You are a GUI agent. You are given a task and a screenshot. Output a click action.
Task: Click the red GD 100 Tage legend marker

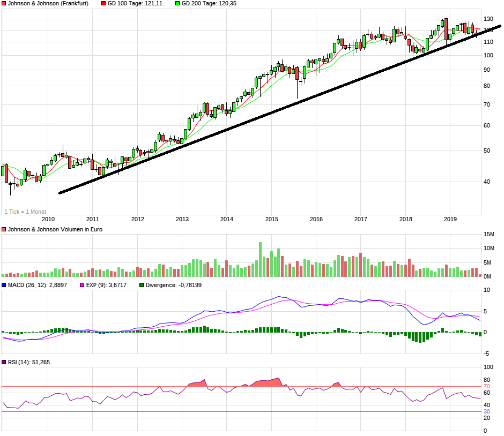point(104,3)
